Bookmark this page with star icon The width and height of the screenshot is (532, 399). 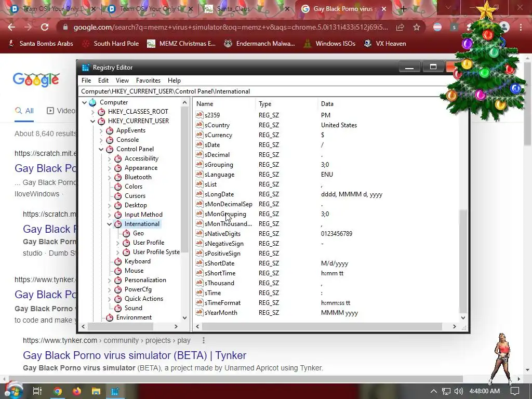click(417, 27)
